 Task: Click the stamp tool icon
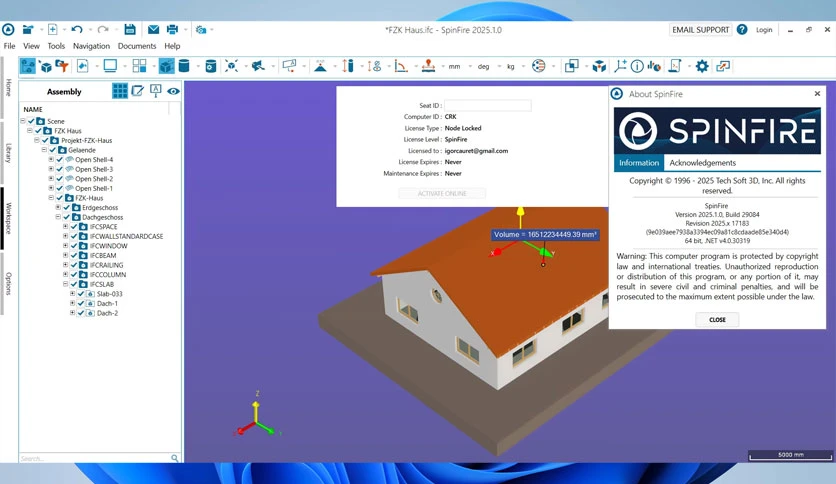click(x=428, y=66)
